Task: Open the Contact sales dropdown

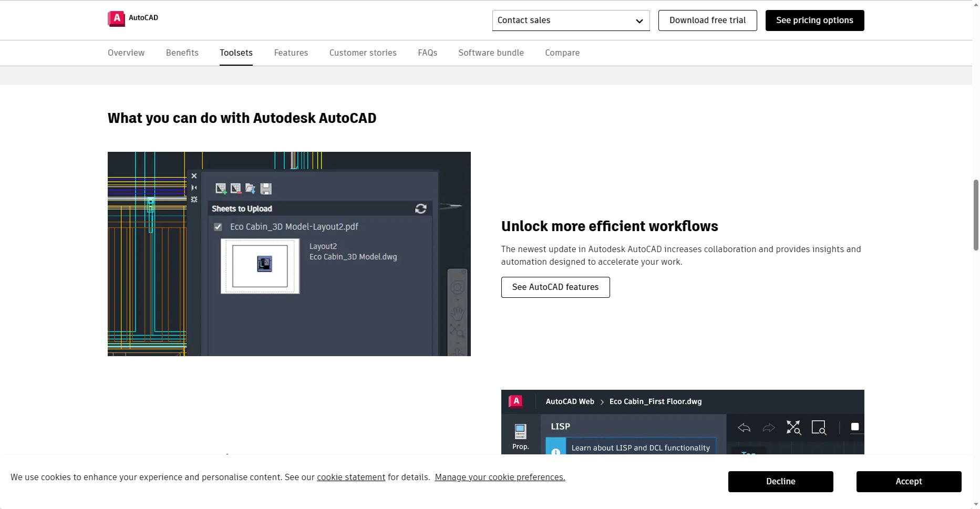Action: (571, 20)
